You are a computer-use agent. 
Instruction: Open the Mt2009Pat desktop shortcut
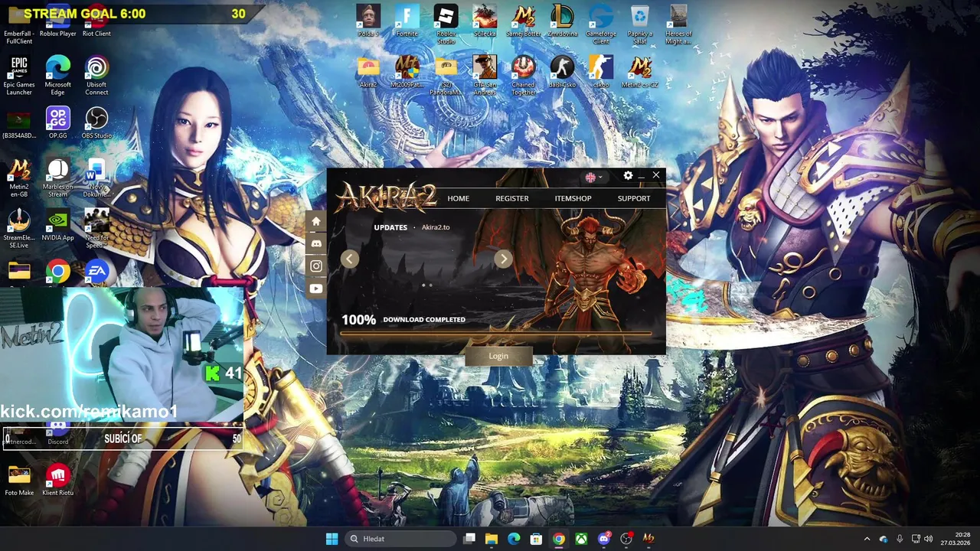407,73
